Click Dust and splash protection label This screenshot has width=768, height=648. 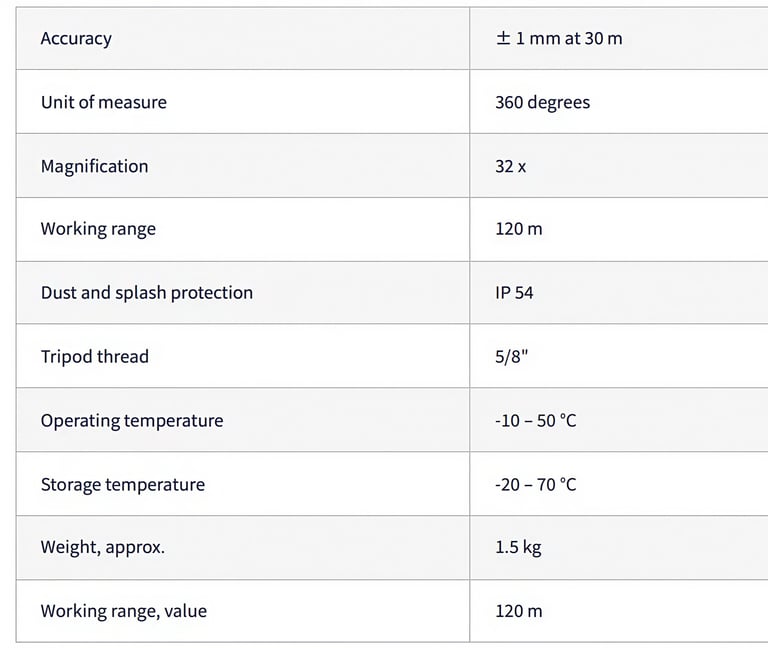pyautogui.click(x=147, y=293)
